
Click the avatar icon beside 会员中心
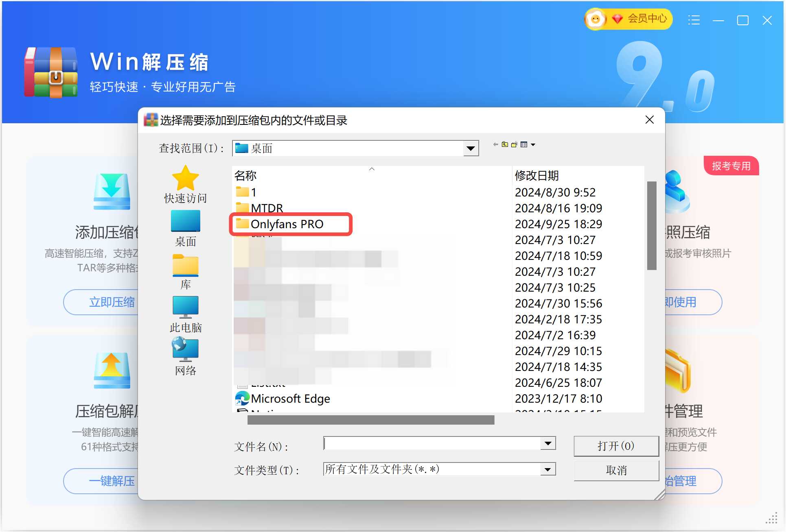click(x=596, y=19)
